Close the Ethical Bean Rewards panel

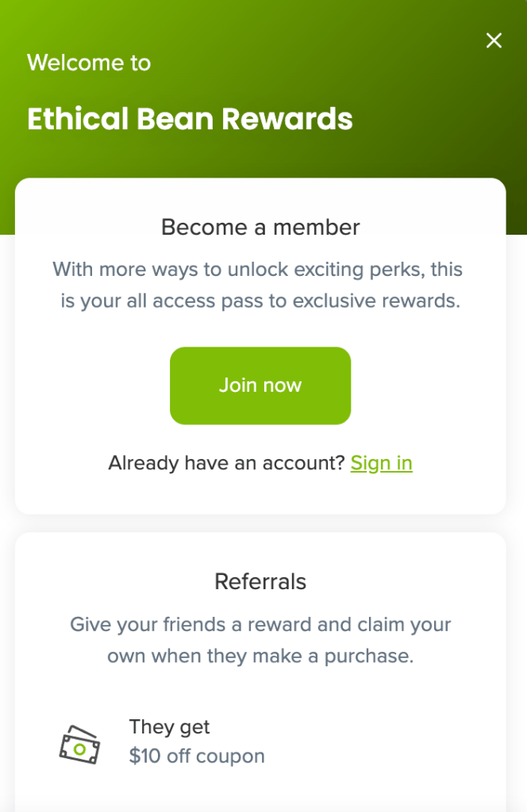(494, 40)
